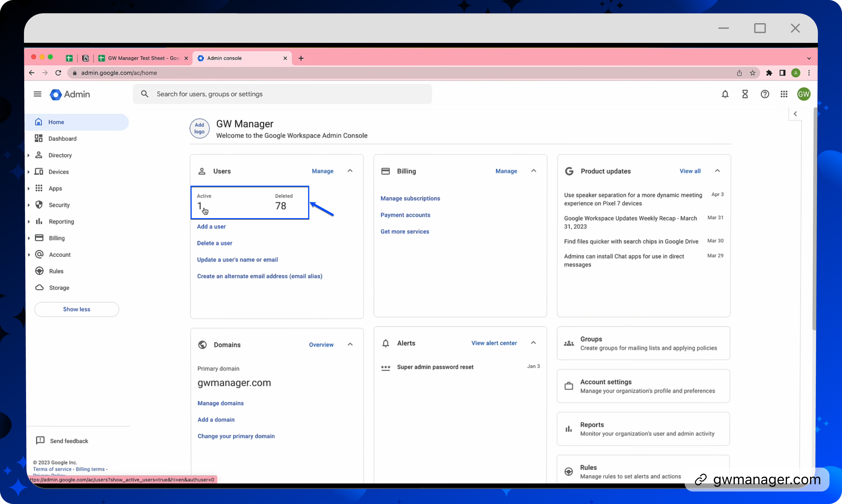This screenshot has width=842, height=504.
Task: Click the notifications bell icon
Action: tap(725, 94)
